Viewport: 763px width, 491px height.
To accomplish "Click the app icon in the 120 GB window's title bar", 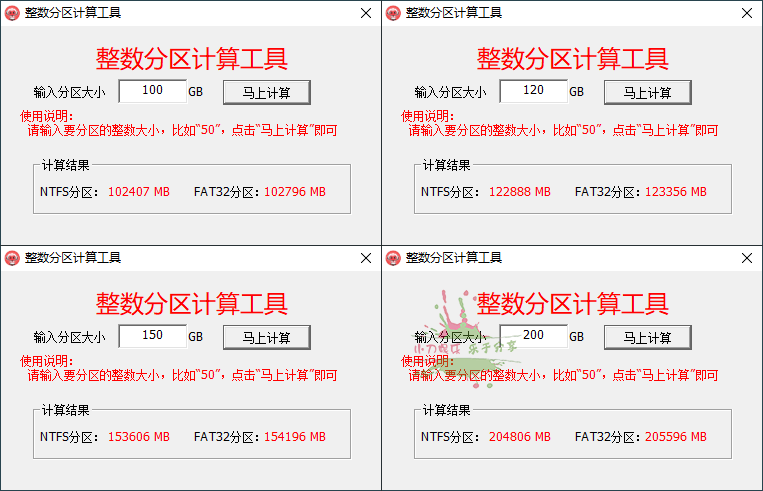I will point(393,13).
